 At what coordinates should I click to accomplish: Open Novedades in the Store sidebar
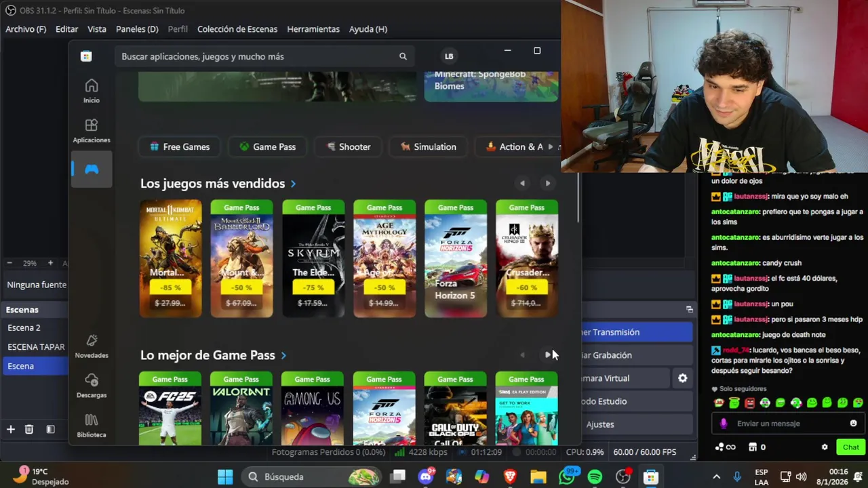pyautogui.click(x=91, y=346)
